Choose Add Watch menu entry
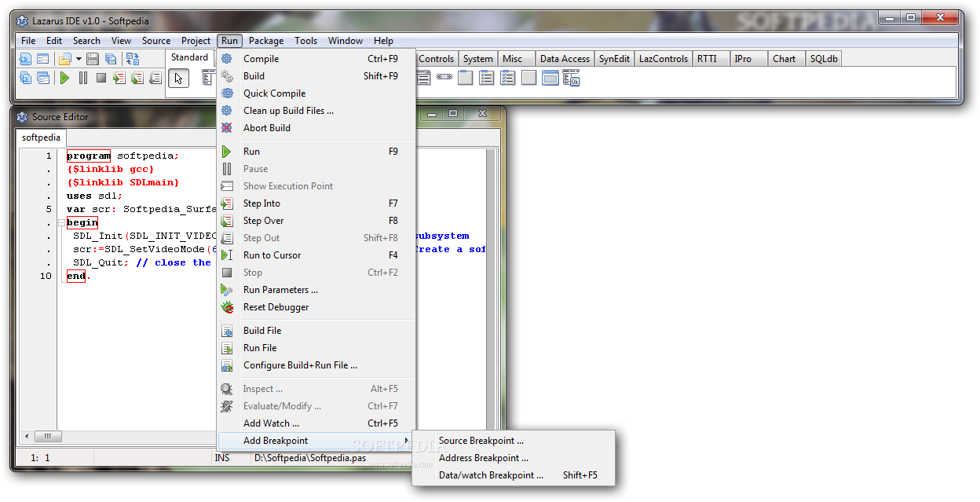This screenshot has width=980, height=502. coord(316,423)
